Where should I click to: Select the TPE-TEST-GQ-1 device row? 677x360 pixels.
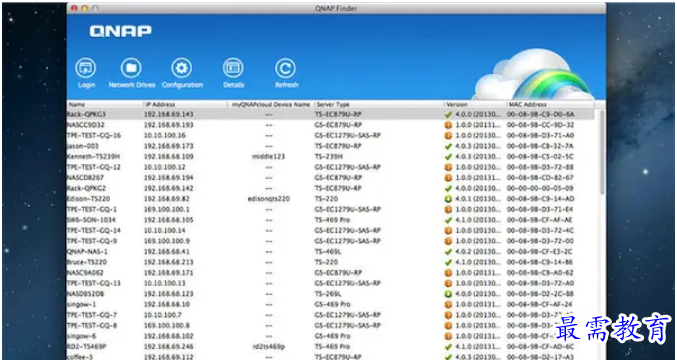point(331,210)
